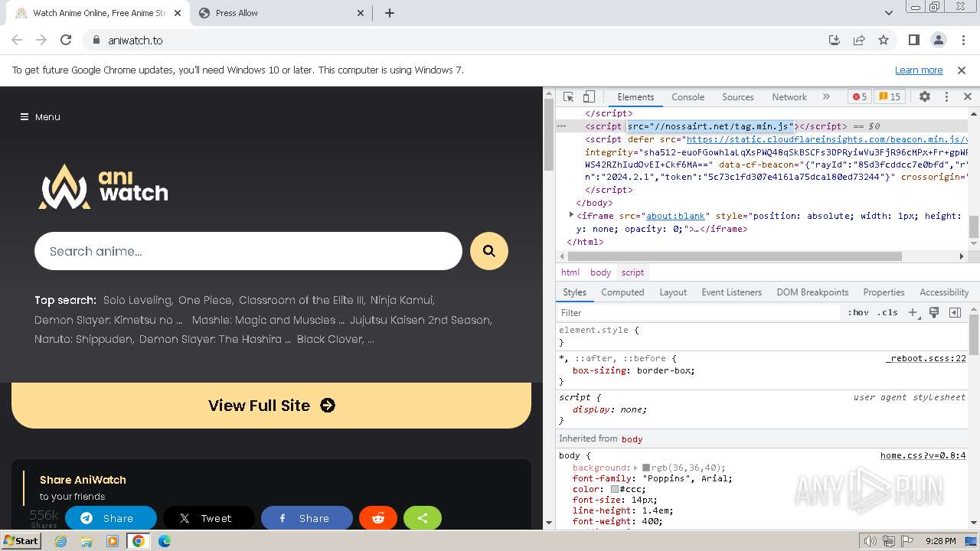Viewport: 980px width, 551px height.
Task: Close the DevTools panel
Action: click(967, 97)
